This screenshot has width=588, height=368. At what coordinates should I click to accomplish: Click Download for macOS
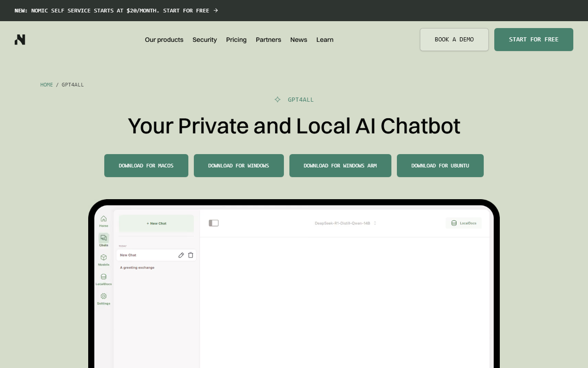[x=146, y=166]
